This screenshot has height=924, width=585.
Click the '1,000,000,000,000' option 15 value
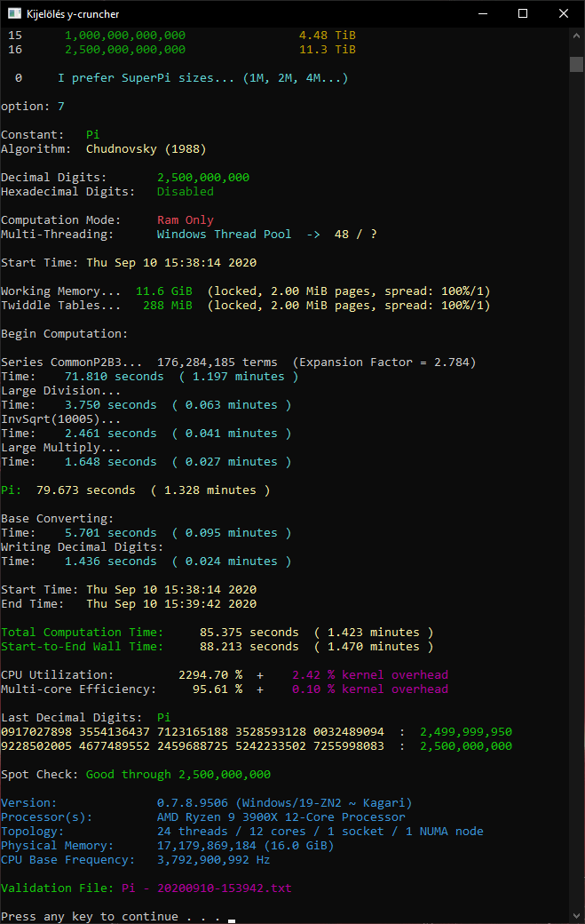click(125, 36)
